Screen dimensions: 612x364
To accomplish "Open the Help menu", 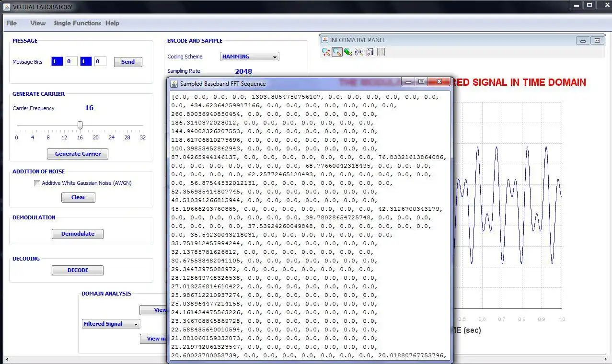I will coord(112,23).
